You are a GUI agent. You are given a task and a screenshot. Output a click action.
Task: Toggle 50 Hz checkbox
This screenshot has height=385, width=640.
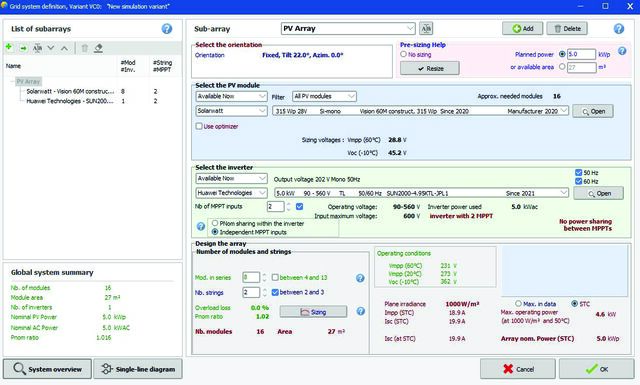[x=578, y=172]
